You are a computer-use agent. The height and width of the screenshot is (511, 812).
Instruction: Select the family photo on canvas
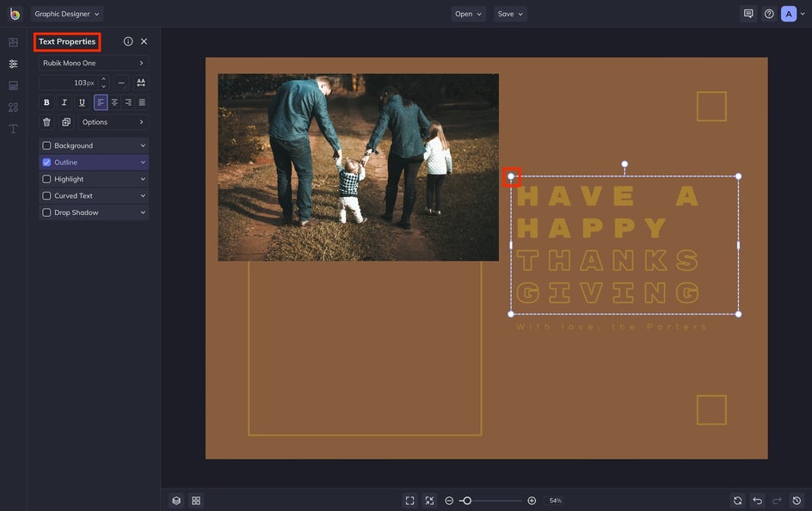point(359,167)
